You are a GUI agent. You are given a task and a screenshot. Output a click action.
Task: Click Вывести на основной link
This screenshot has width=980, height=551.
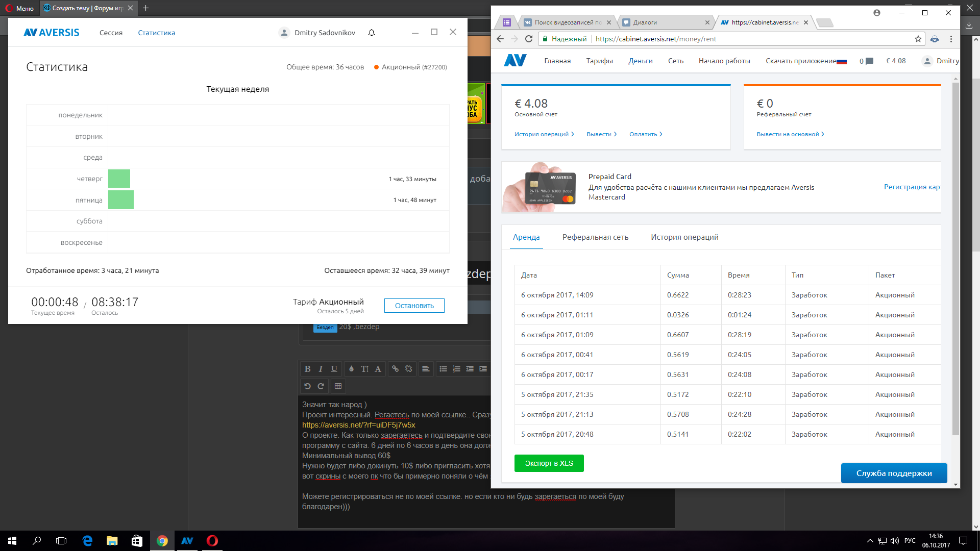(790, 134)
